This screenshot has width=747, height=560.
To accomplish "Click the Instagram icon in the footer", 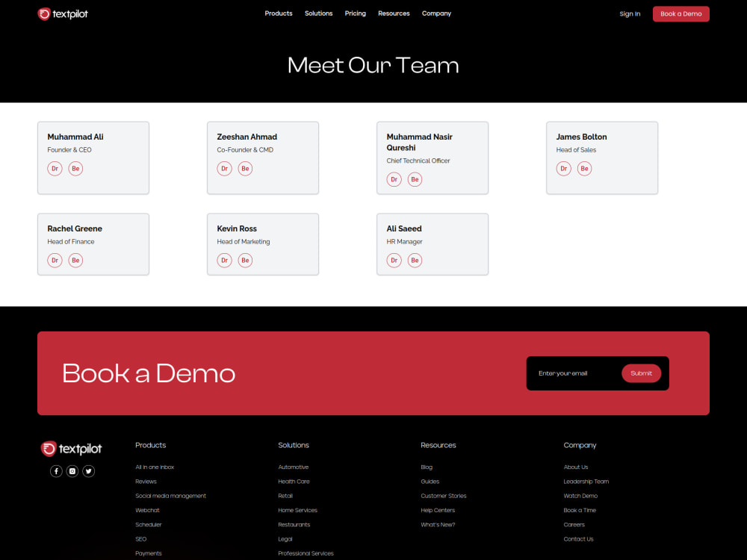I will point(72,471).
